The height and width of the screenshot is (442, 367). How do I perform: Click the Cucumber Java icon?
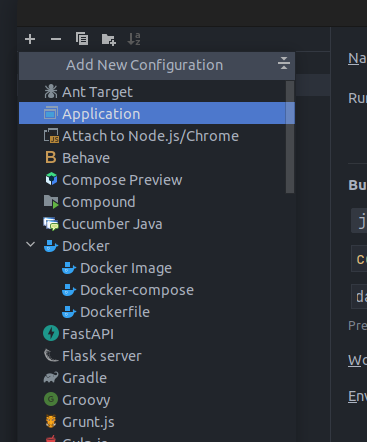[x=51, y=224]
